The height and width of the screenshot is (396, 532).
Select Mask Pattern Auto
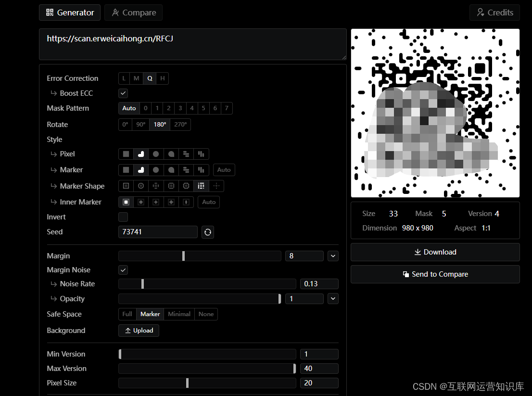129,108
